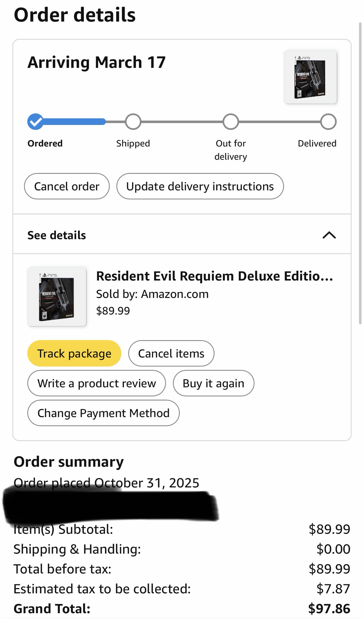This screenshot has height=619, width=364.
Task: Collapse details with the chevron arrow
Action: pyautogui.click(x=329, y=235)
